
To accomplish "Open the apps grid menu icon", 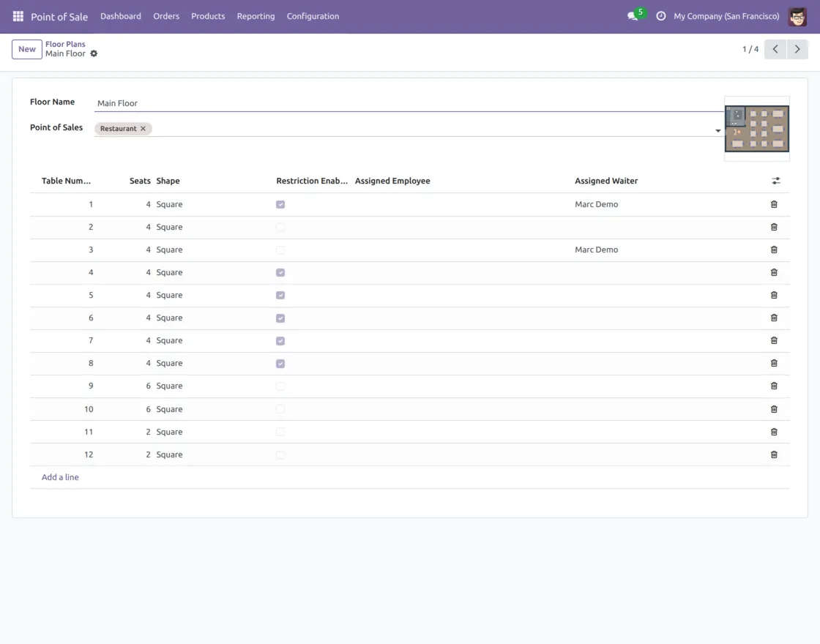I will coord(18,16).
